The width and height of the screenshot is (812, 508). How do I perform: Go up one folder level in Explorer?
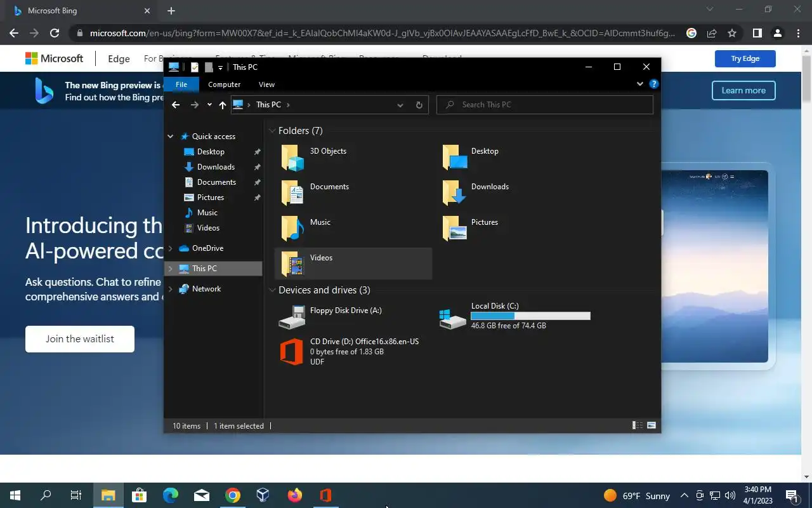(x=222, y=105)
